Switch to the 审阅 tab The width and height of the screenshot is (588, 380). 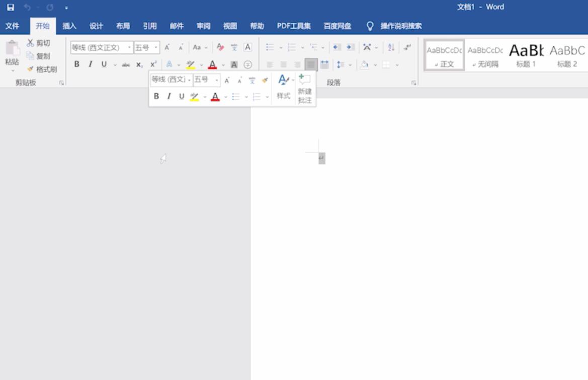tap(203, 26)
